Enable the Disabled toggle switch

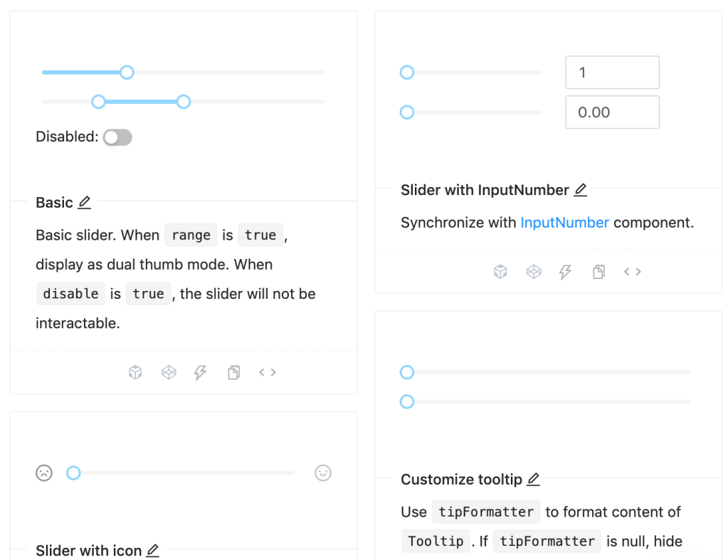point(117,137)
